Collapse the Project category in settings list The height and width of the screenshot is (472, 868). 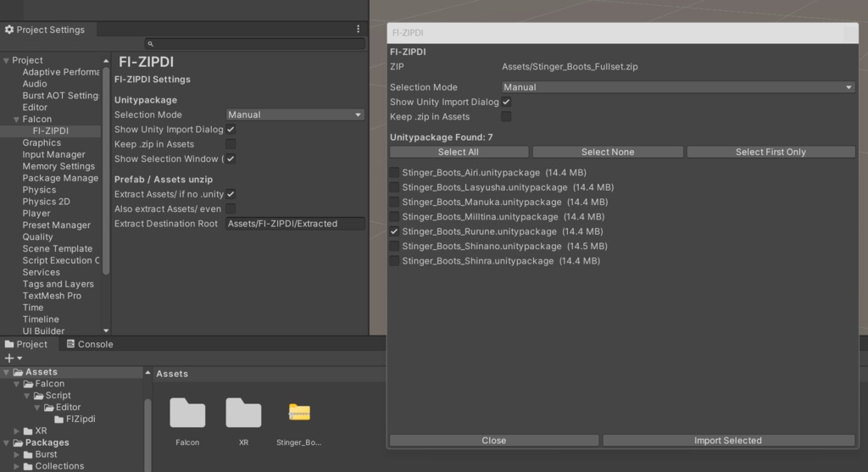click(6, 60)
